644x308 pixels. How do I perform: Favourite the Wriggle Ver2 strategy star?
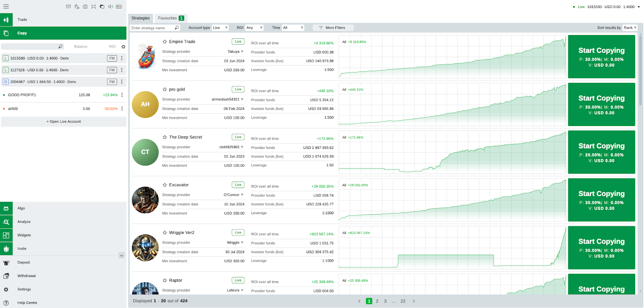pos(165,233)
